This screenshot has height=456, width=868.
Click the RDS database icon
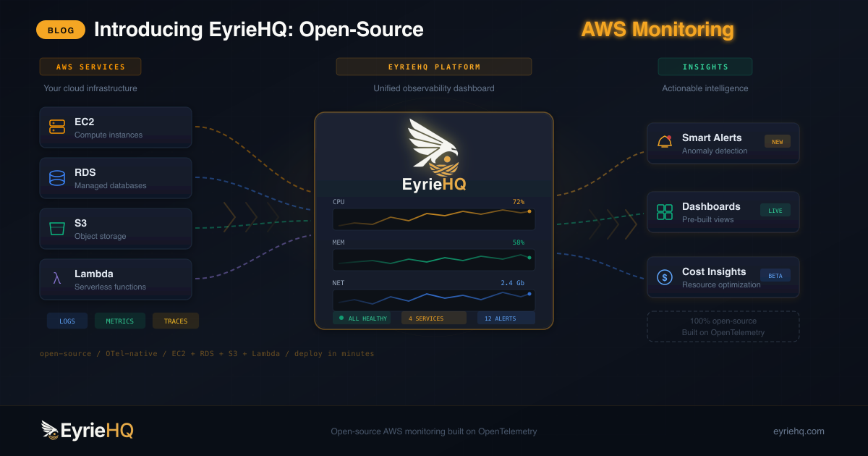pyautogui.click(x=57, y=177)
